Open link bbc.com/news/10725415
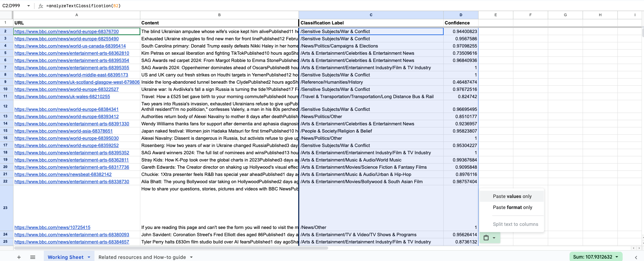644x261 pixels. point(52,227)
